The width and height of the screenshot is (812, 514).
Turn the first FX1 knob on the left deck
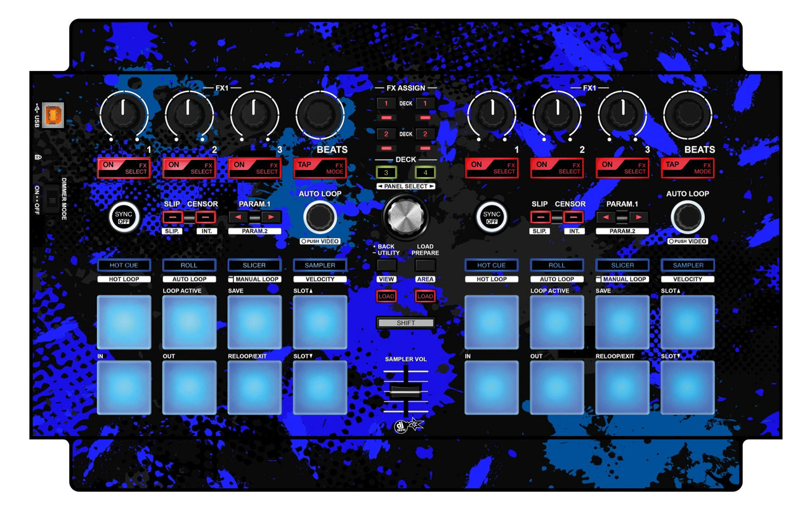(x=124, y=114)
